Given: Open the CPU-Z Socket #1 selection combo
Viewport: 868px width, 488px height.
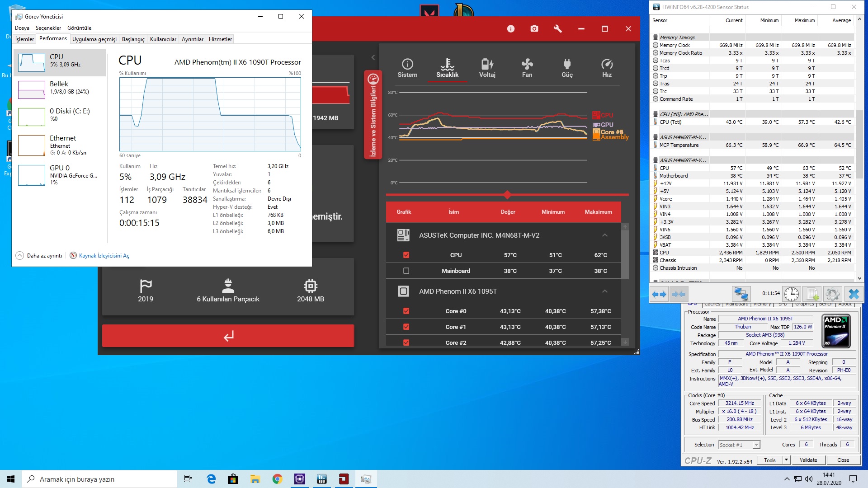Looking at the screenshot, I should click(x=739, y=445).
